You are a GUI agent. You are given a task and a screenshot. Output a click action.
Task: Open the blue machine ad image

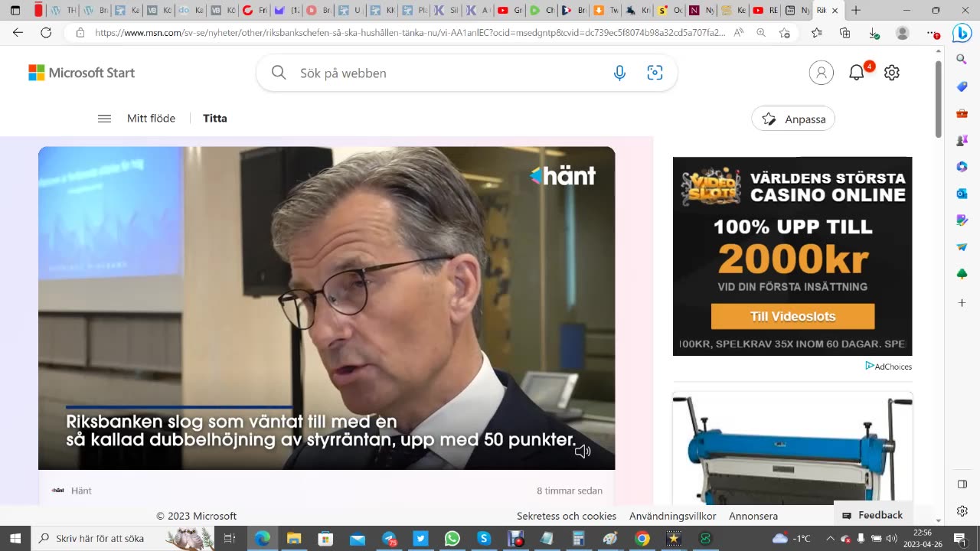coord(792,448)
